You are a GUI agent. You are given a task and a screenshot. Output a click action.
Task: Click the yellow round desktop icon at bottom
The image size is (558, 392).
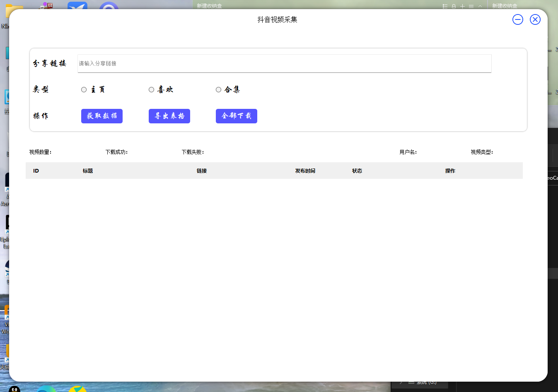tap(77, 389)
